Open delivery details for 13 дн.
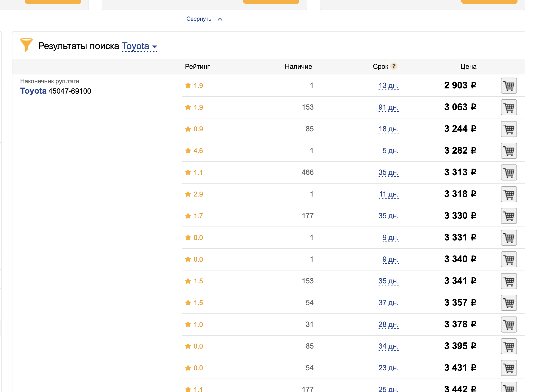Screen dimensions: 547x392 [x=389, y=86]
